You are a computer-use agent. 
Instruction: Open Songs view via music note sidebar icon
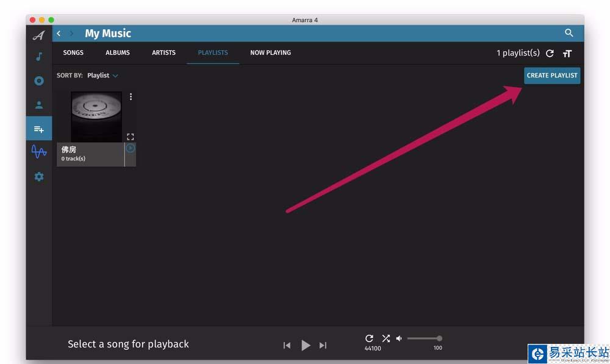coord(39,57)
